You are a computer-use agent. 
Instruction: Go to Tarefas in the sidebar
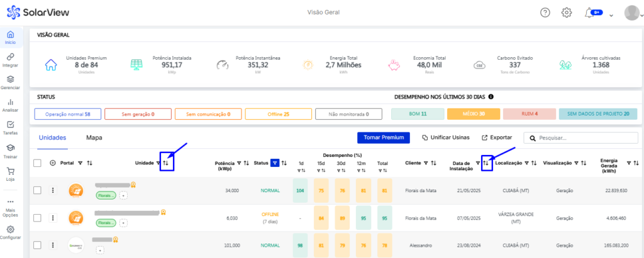10,126
